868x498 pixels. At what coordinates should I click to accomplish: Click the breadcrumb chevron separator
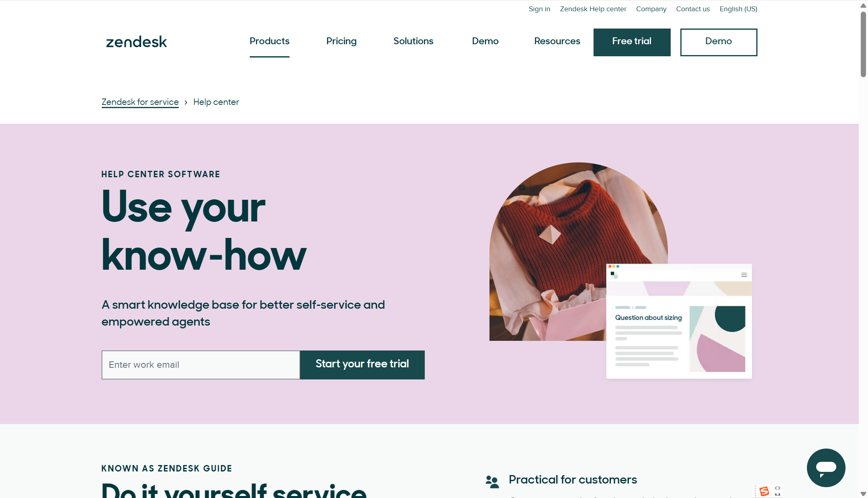tap(186, 102)
